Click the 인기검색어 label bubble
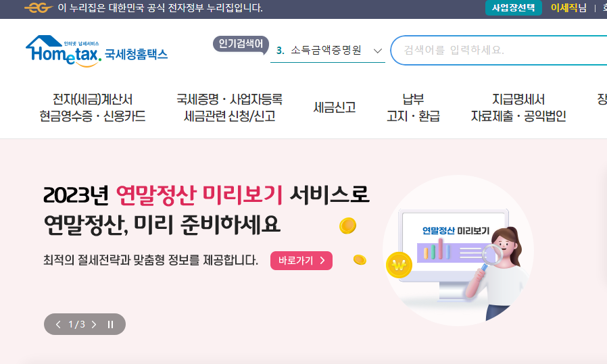The image size is (607, 364). click(241, 44)
